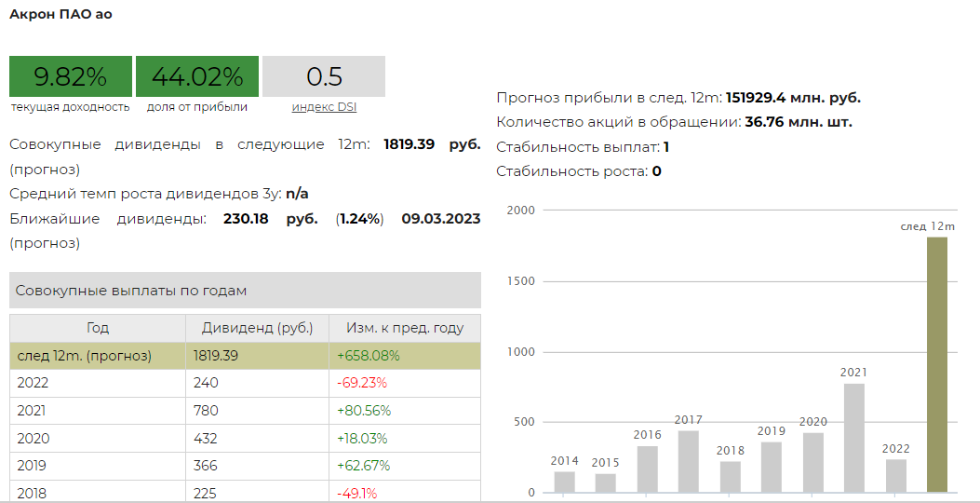Viewport: 980px width, 503px height.
Task: Click the Год column header
Action: 98,328
